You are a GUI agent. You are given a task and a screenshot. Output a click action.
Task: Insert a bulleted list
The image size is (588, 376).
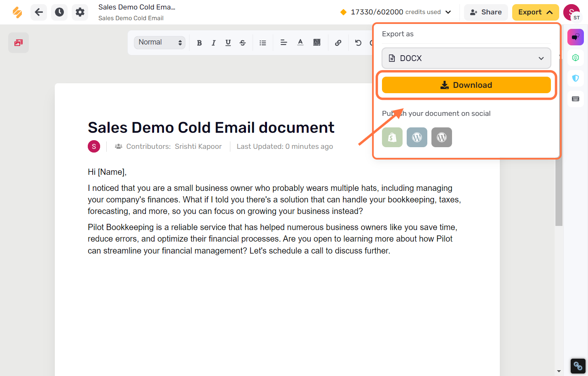pos(262,43)
